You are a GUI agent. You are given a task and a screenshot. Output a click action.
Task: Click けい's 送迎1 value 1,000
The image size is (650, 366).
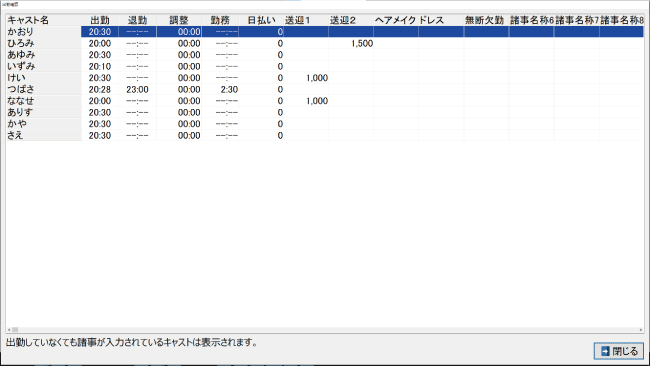coord(317,78)
